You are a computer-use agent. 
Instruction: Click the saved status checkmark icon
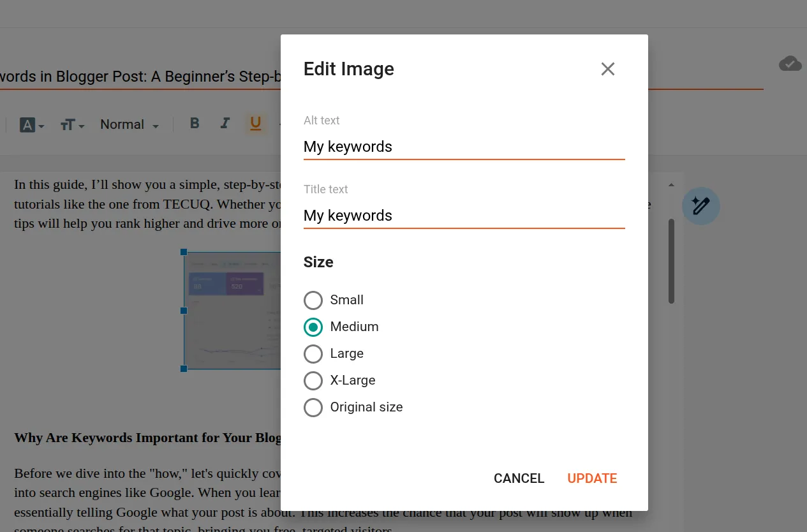790,64
